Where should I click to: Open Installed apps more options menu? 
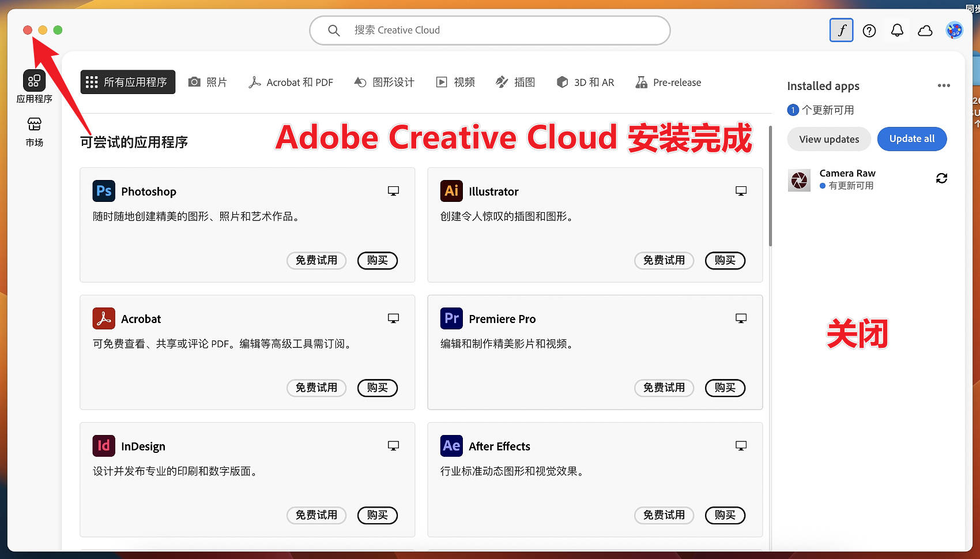point(944,85)
